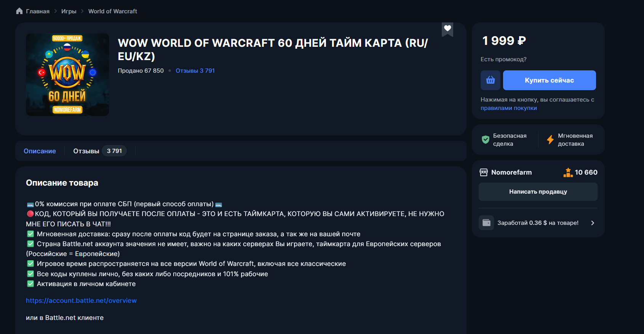Open the Nomorefarm seller name

[511, 172]
